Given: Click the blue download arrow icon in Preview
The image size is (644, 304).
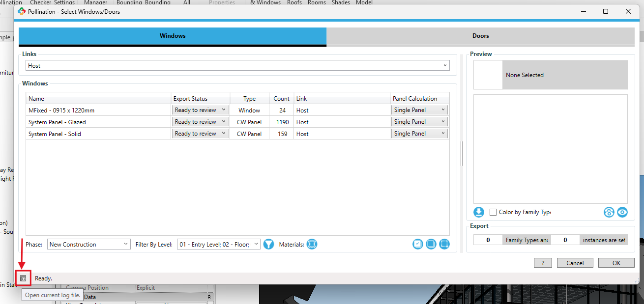Looking at the screenshot, I should (x=479, y=212).
